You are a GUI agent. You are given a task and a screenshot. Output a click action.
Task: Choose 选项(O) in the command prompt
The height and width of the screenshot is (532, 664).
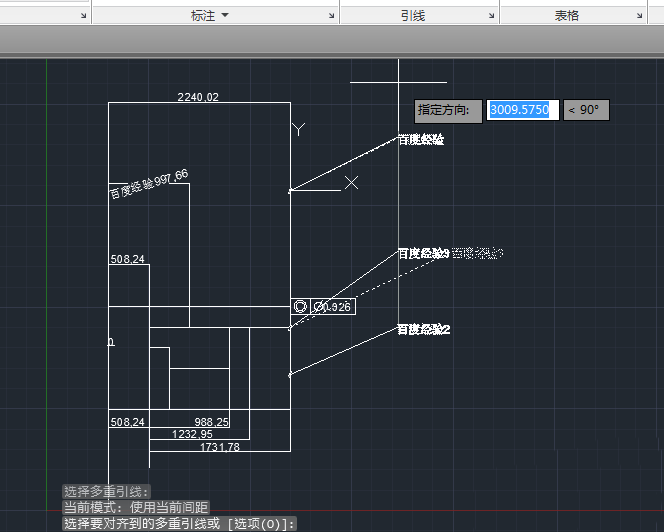tap(259, 524)
